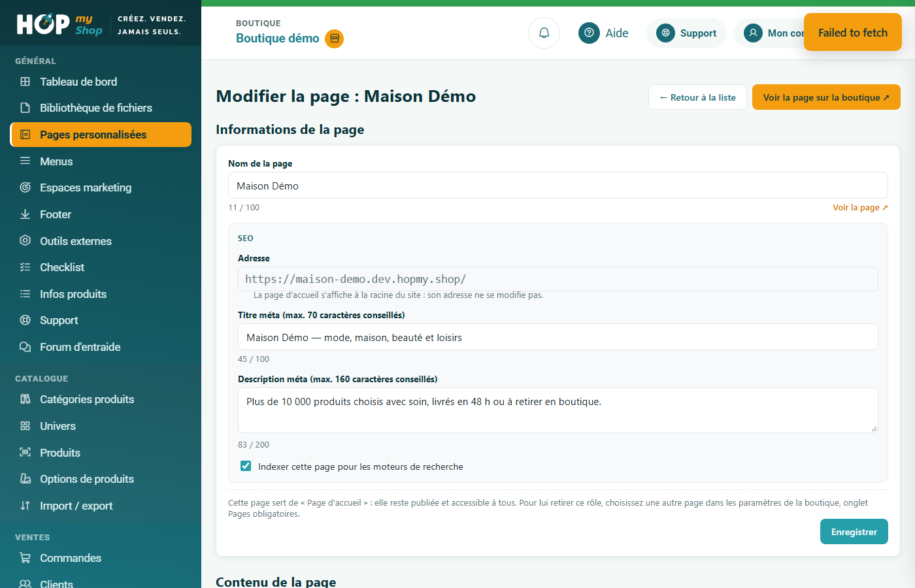Click Retour à la liste button

(697, 97)
